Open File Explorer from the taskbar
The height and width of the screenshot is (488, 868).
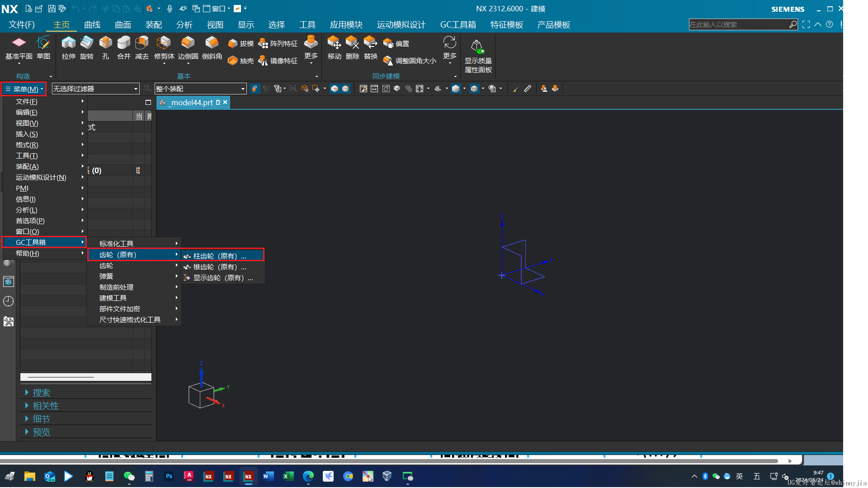[x=30, y=476]
